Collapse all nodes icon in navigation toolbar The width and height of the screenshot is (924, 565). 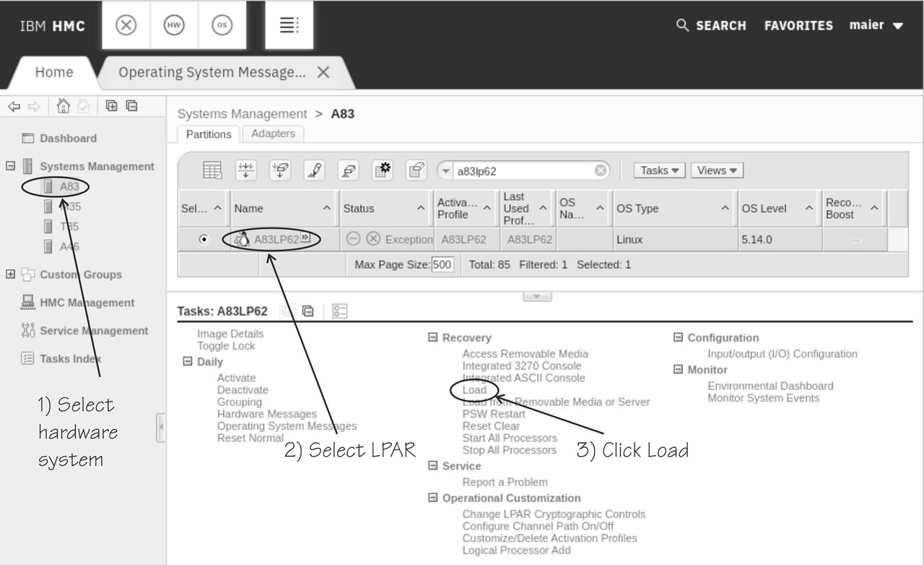[131, 105]
